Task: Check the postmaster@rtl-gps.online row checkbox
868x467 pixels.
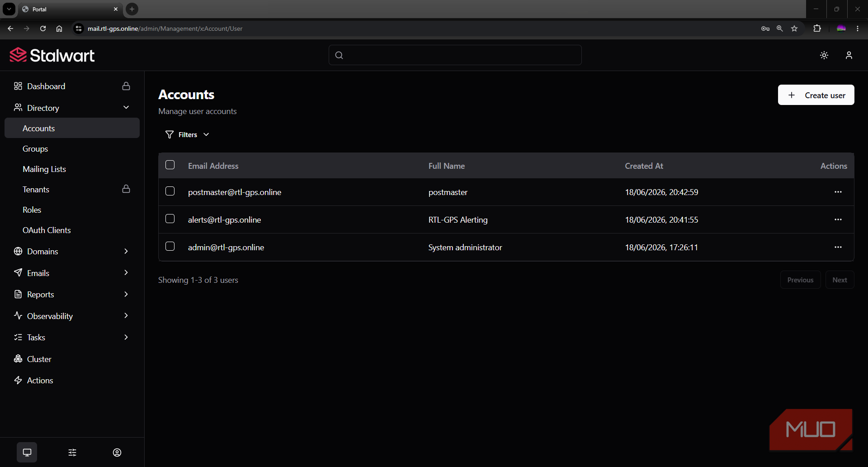Action: tap(170, 191)
